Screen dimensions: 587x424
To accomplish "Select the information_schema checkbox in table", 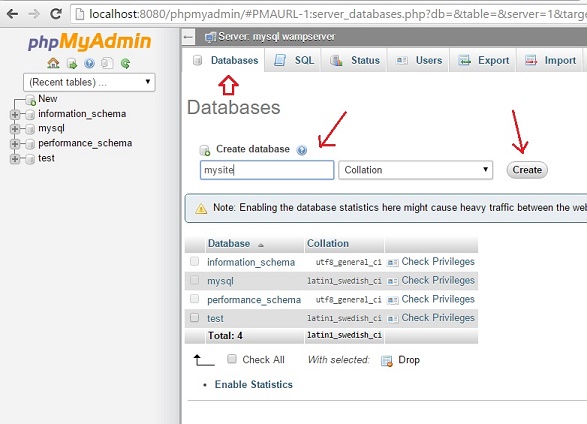I will 194,261.
